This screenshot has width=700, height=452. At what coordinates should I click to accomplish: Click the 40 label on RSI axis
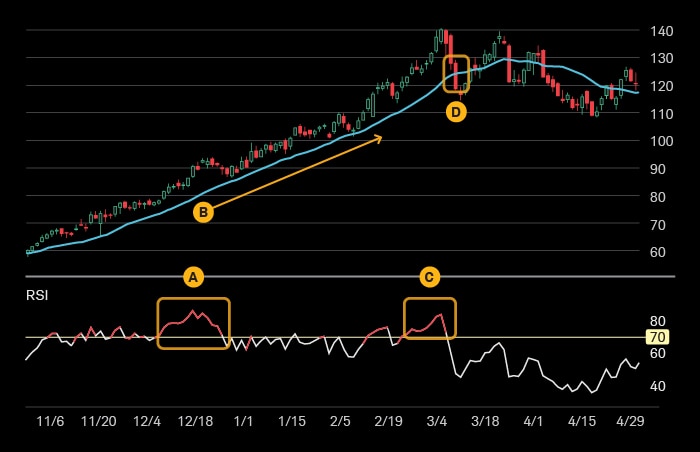point(657,386)
